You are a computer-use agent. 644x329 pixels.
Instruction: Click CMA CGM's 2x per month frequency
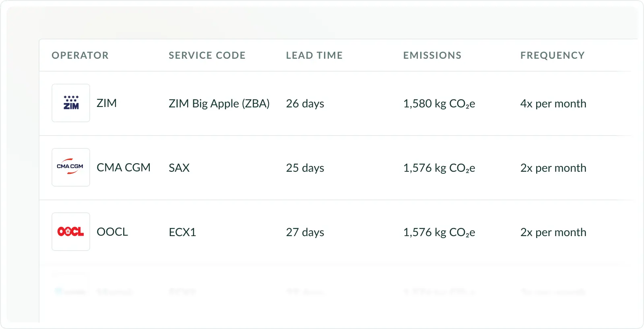point(553,168)
